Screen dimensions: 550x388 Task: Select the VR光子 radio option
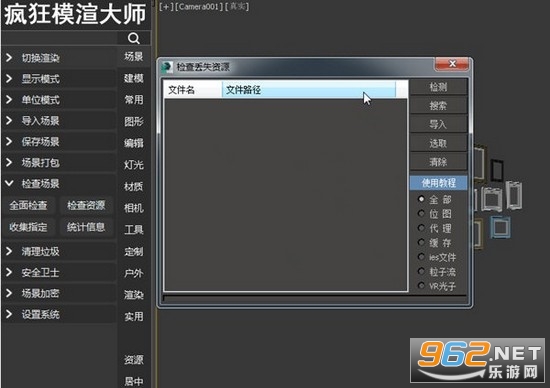click(x=421, y=286)
